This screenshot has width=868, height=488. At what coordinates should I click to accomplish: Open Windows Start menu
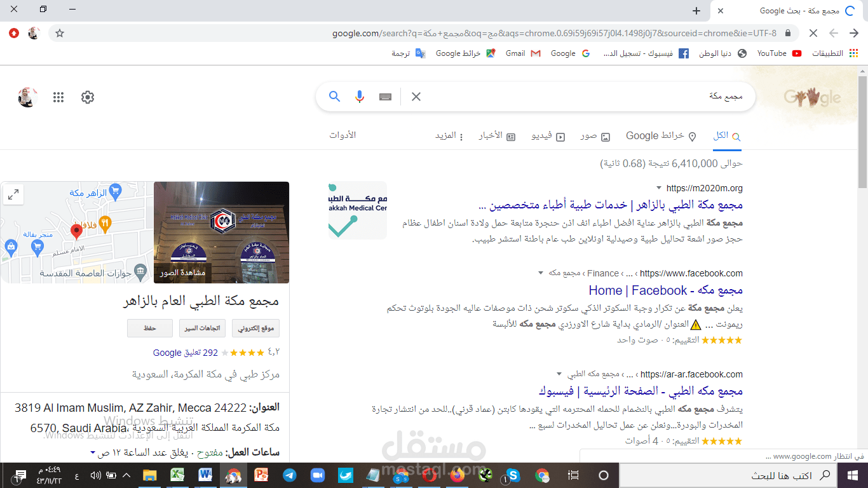[853, 475]
